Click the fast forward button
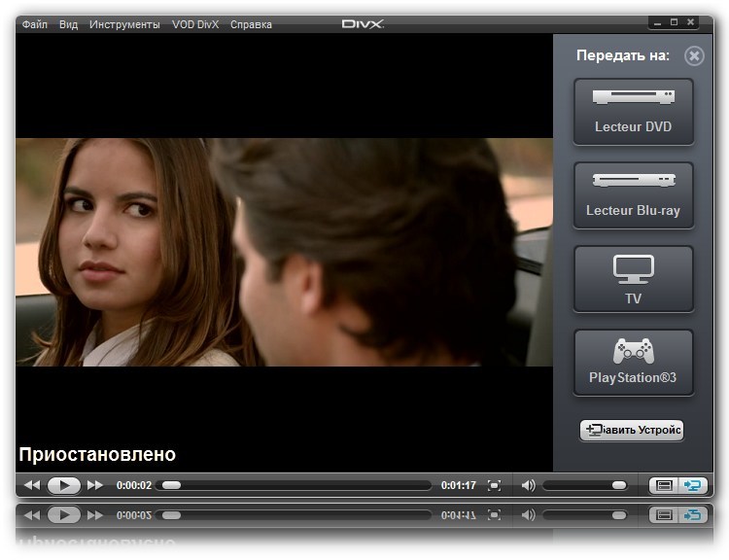729x560 pixels. click(x=95, y=485)
